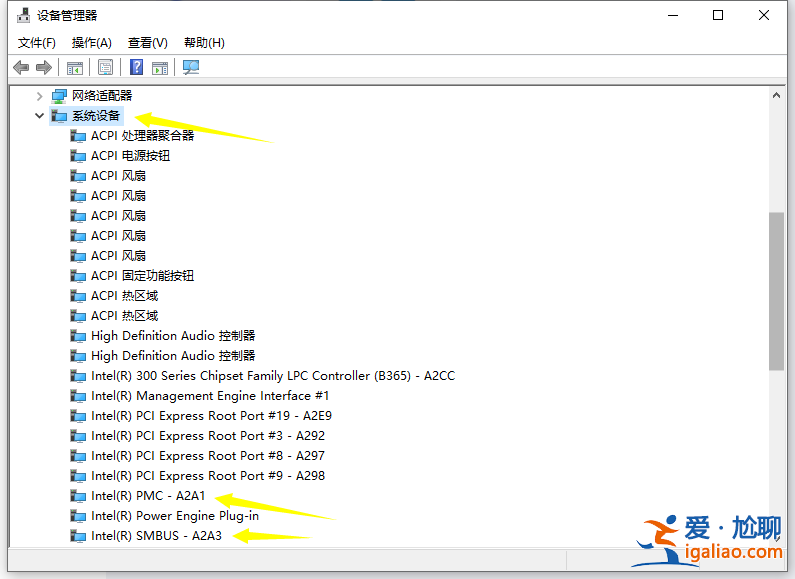
Task: Select the 系统设备 category label
Action: coord(96,116)
